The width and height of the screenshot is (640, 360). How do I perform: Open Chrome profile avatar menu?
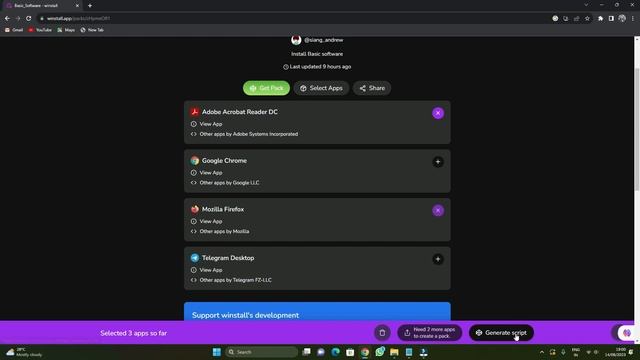coord(622,18)
